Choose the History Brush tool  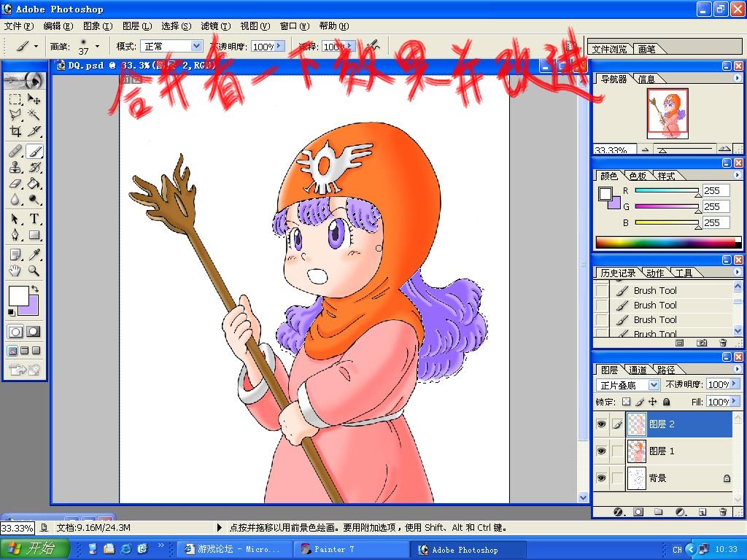(x=34, y=167)
